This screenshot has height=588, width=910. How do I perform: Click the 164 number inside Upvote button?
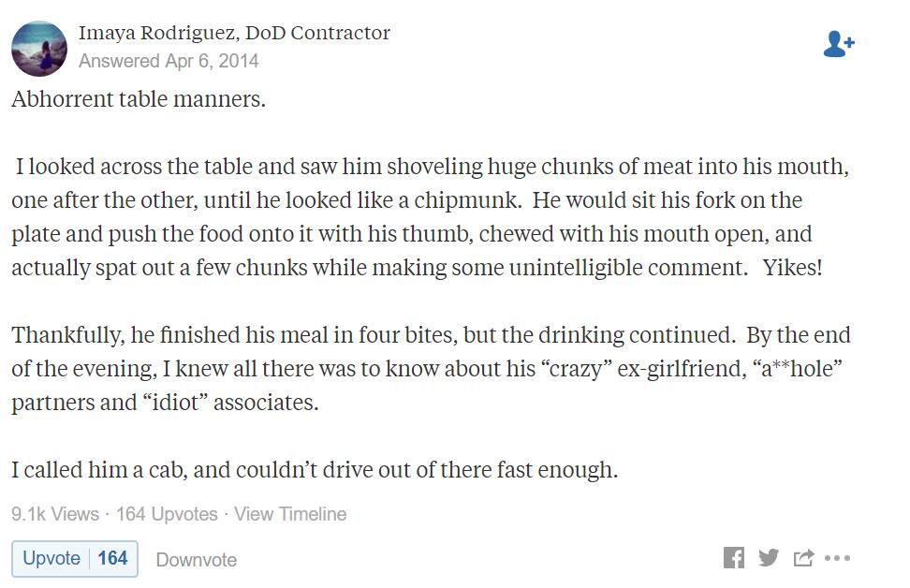112,558
